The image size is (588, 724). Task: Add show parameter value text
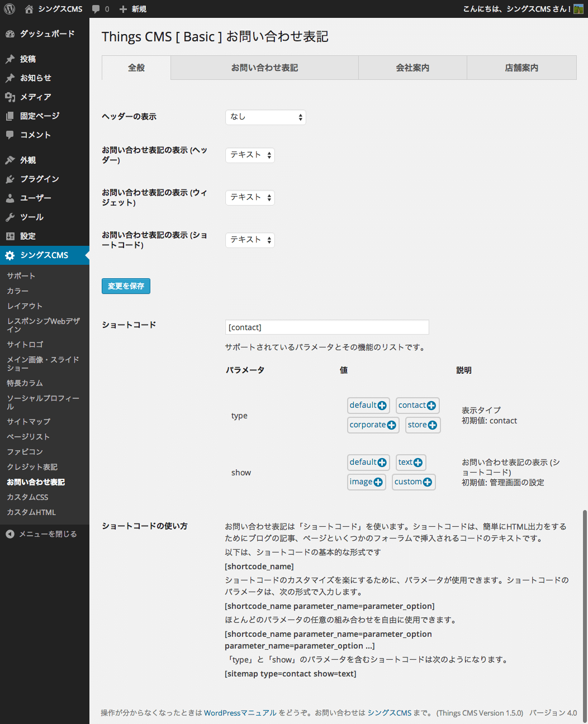[411, 463]
